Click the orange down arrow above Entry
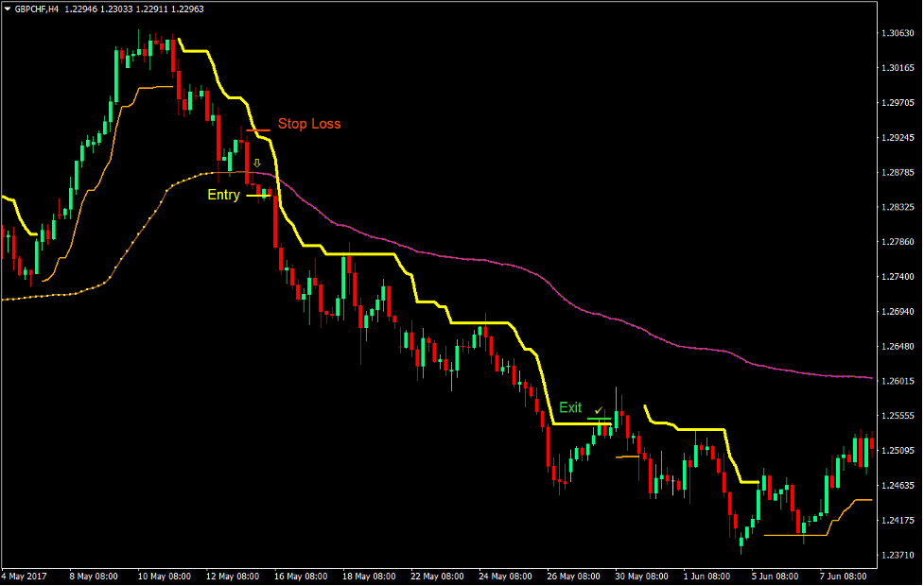924x586 pixels. tap(257, 163)
